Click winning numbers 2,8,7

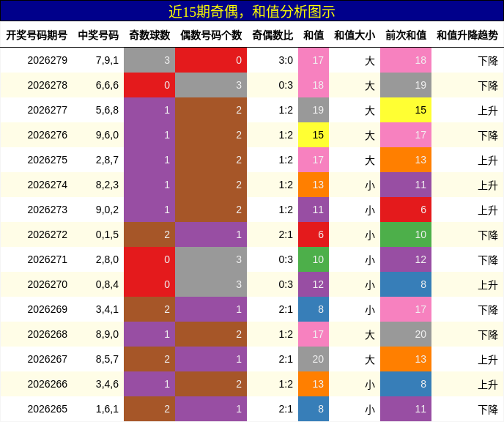[107, 160]
